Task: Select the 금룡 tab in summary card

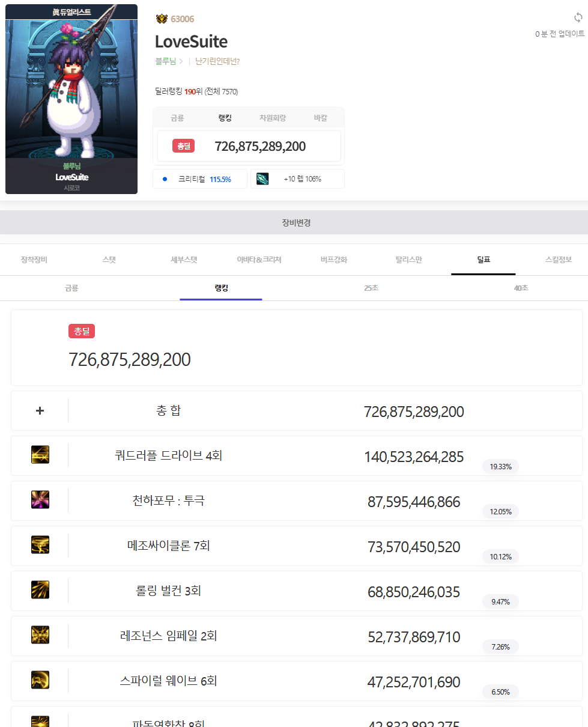Action: click(177, 118)
